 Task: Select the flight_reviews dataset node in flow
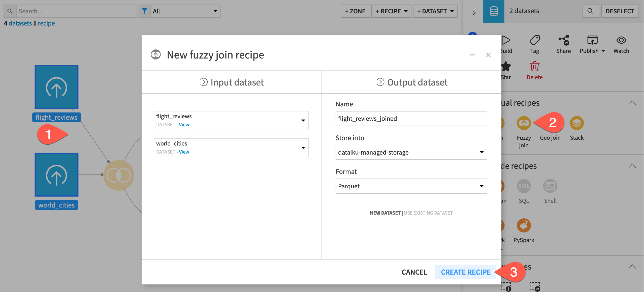pos(56,87)
